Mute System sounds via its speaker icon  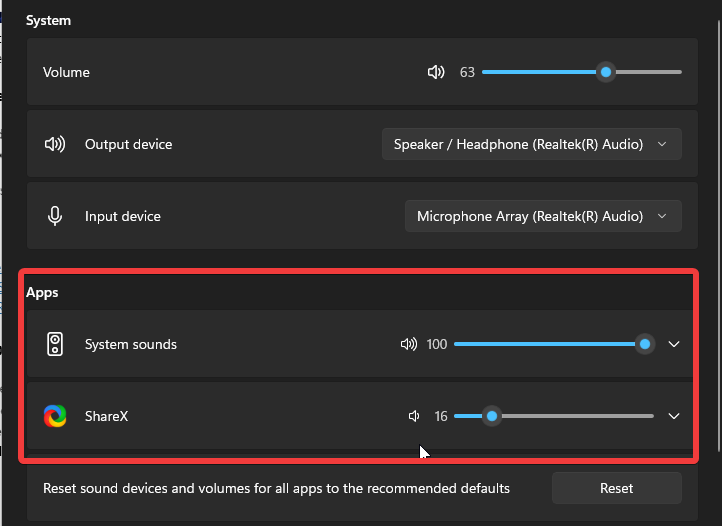(409, 344)
